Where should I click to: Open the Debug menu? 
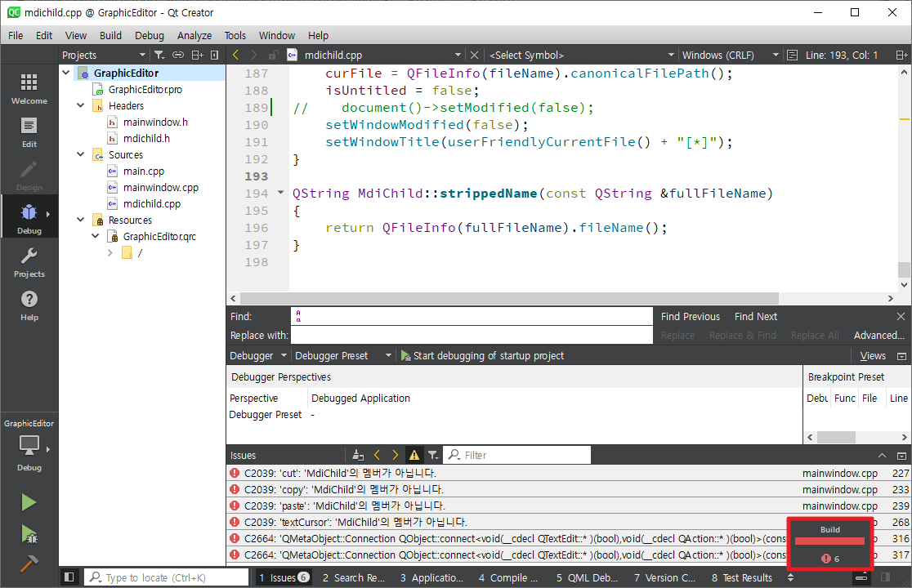pos(150,35)
